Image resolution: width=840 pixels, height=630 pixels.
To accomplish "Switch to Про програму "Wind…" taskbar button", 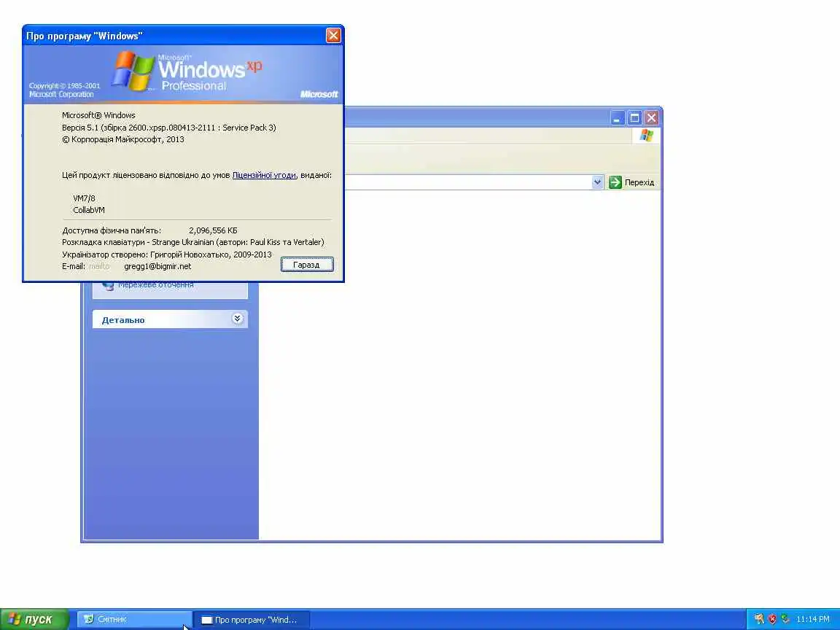I will point(252,620).
